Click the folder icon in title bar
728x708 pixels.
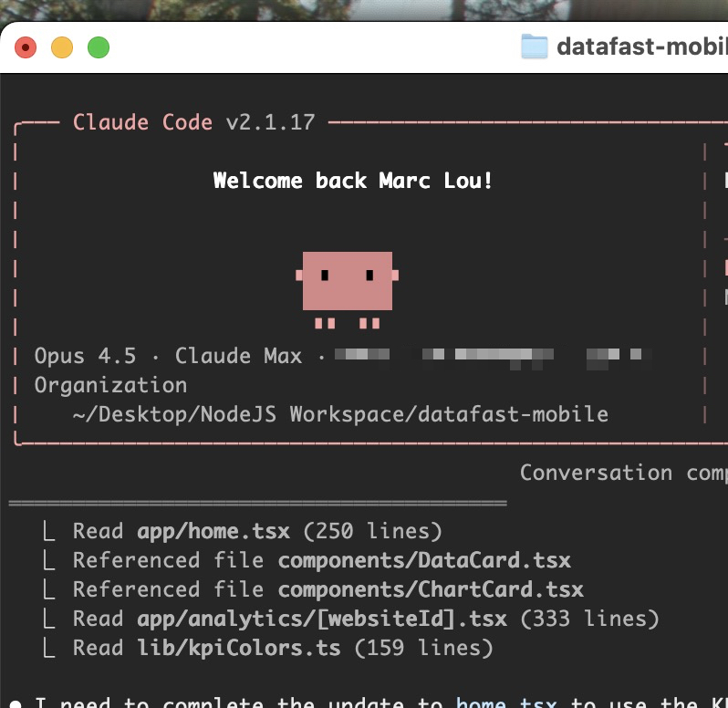(535, 47)
